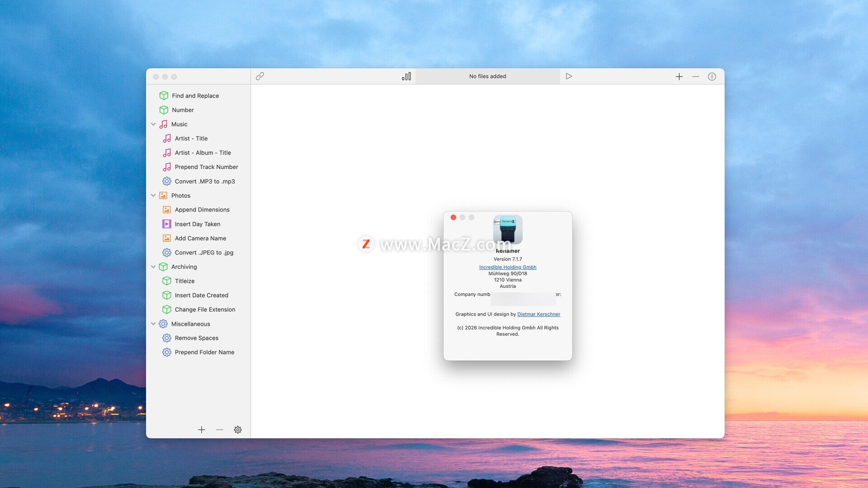Click the link chain icon in toolbar
The width and height of the screenshot is (868, 488).
pos(260,76)
